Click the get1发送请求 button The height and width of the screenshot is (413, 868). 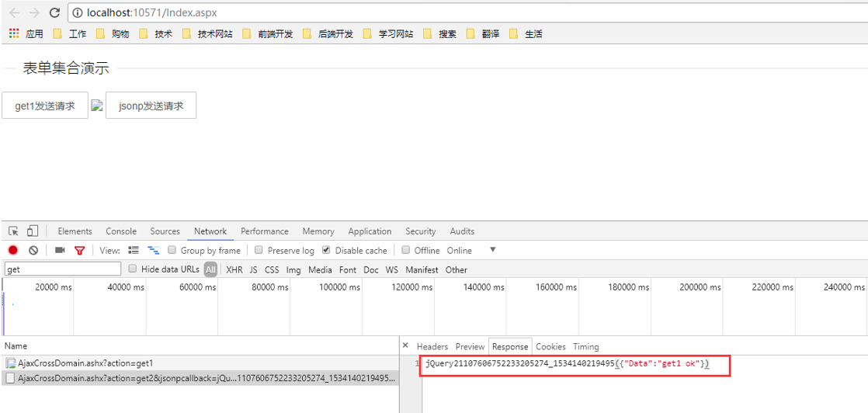[x=45, y=105]
